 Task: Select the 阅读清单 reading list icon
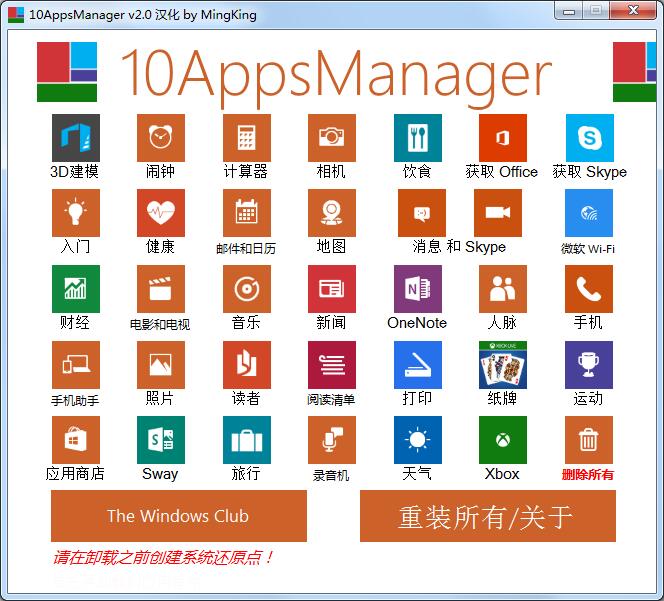(x=332, y=365)
